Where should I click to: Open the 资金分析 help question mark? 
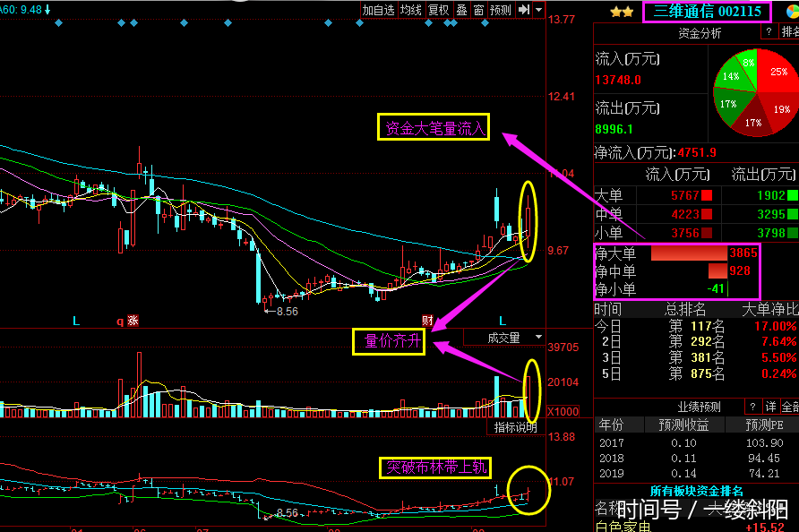click(x=769, y=32)
